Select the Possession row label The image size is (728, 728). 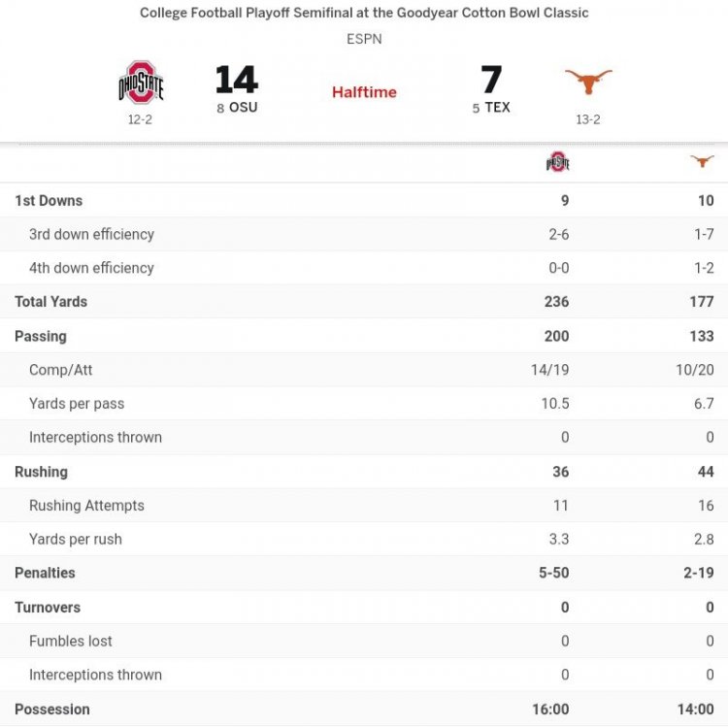(52, 710)
